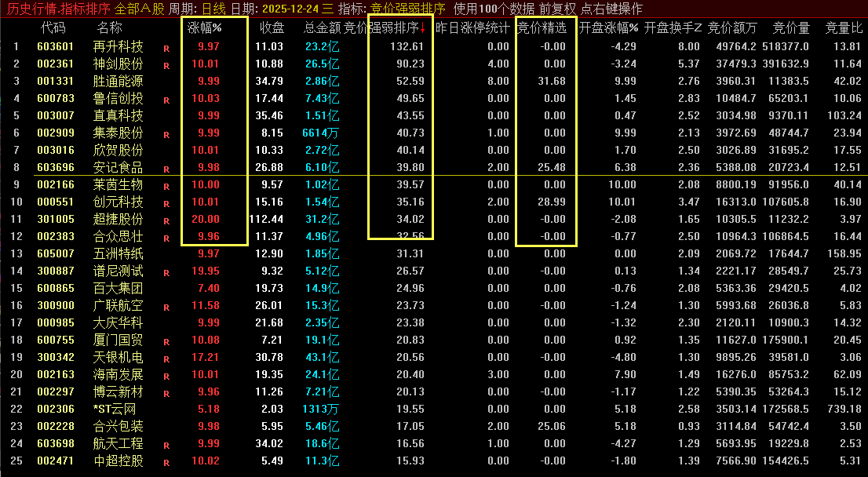Click the R marker beside 神剑股份
Viewport: 868px width, 477px height.
click(x=166, y=66)
